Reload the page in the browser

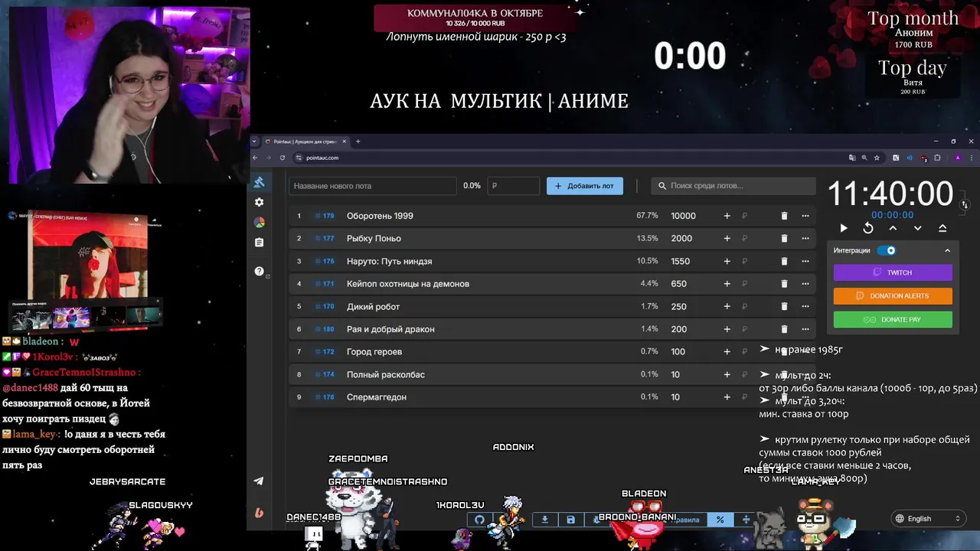coord(283,158)
